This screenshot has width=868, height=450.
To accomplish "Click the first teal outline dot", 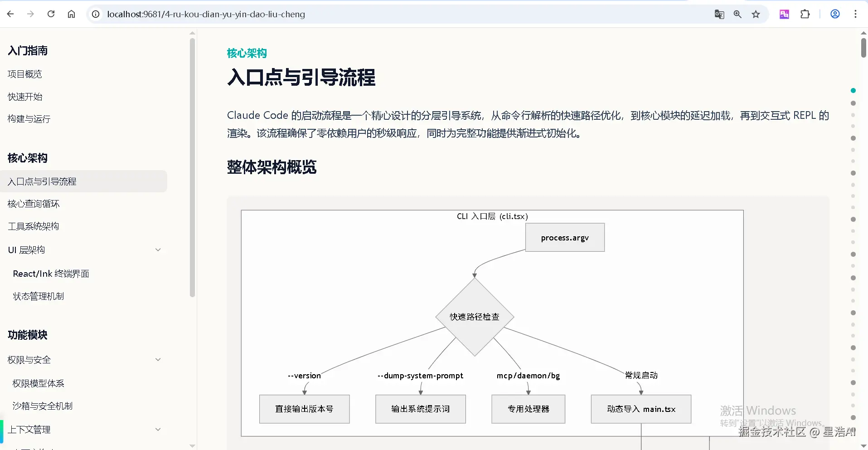I will point(853,91).
